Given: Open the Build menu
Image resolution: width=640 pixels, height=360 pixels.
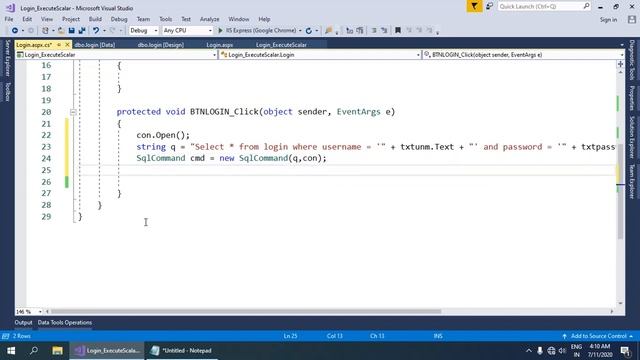Looking at the screenshot, I should point(95,19).
